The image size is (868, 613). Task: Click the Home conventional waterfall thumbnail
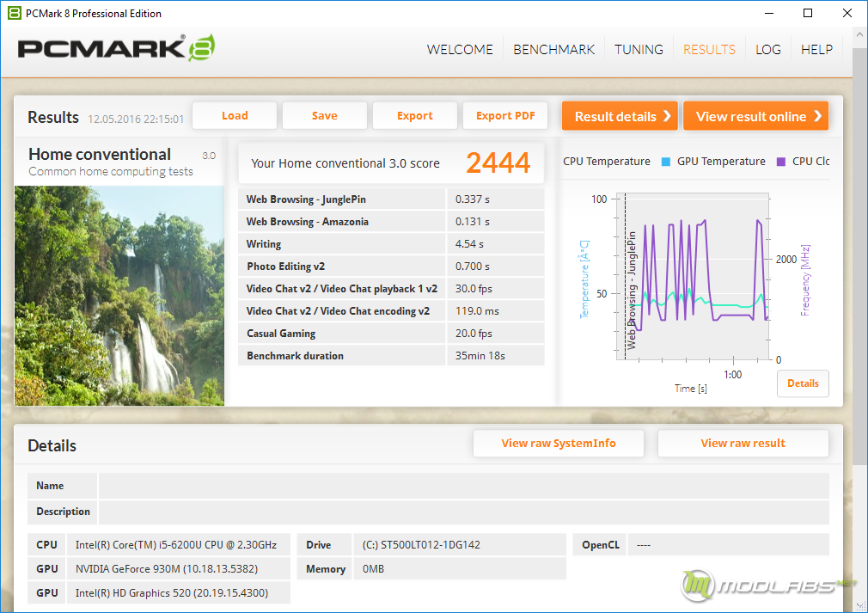(x=119, y=296)
